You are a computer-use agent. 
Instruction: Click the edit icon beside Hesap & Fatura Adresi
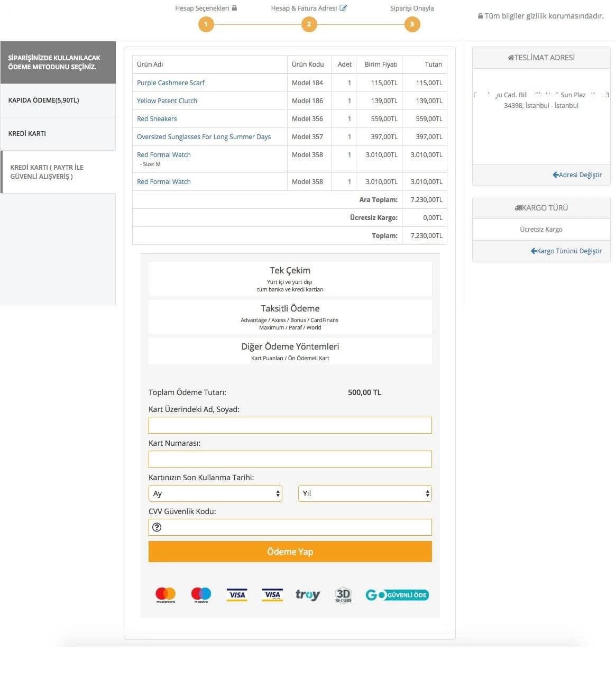(344, 7)
